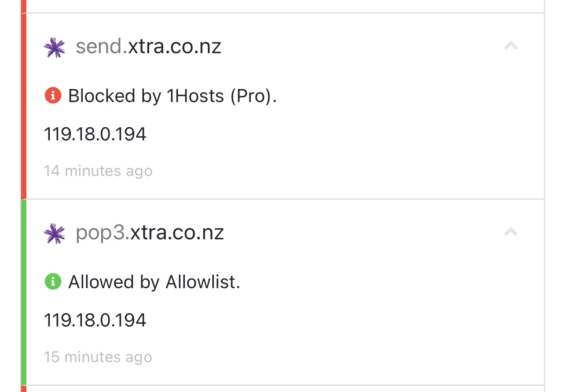Click IP address 119.18.0.194 under blocked entry
This screenshot has height=392, width=565.
point(95,134)
